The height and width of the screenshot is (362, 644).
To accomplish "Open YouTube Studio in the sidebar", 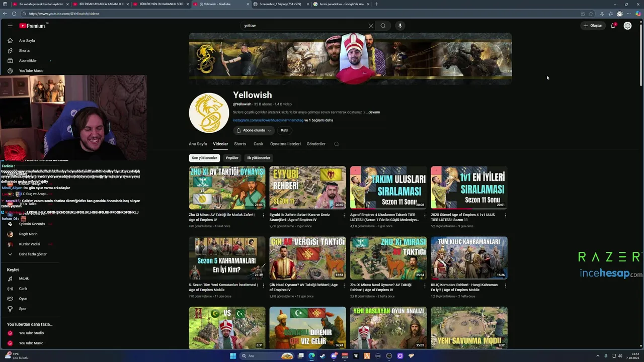I will coord(31,333).
